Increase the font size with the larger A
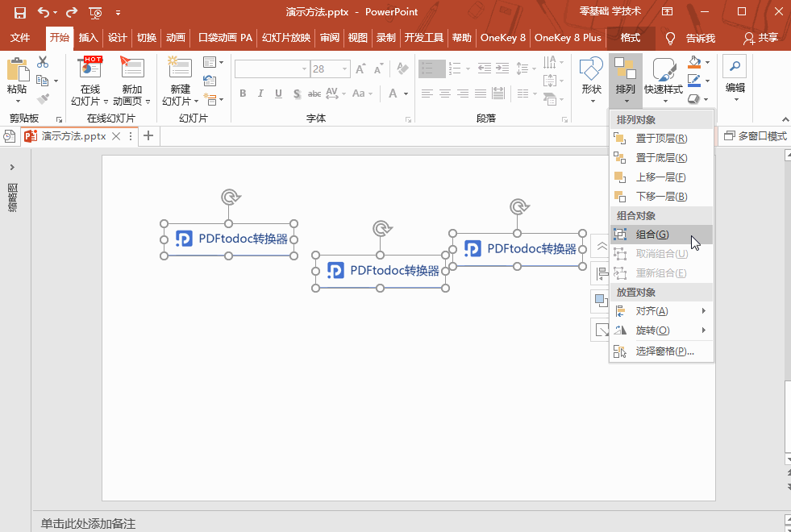Screen dimensions: 791x532 (360, 69)
